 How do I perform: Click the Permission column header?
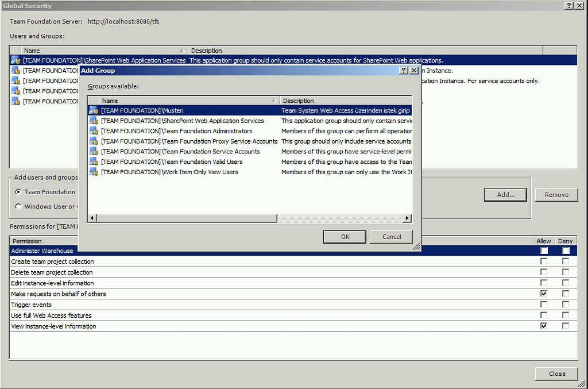click(x=271, y=241)
